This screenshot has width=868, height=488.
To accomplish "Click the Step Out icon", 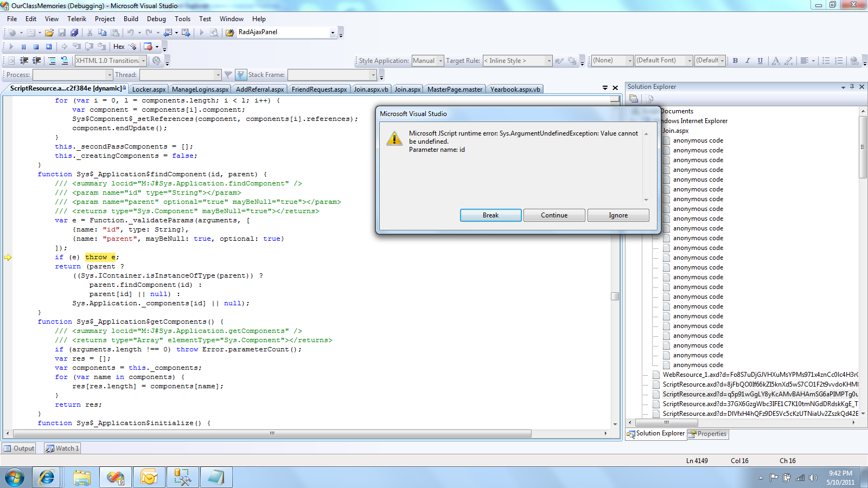I will pyautogui.click(x=102, y=47).
